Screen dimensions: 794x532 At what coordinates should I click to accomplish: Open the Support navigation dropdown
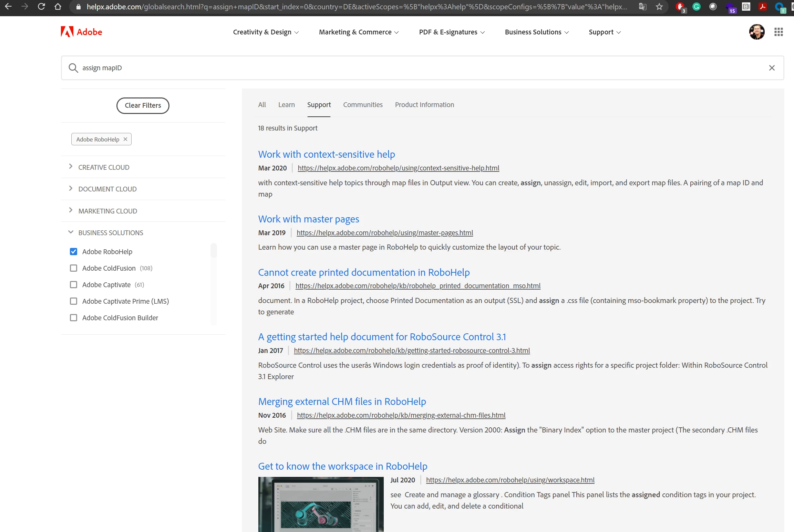click(605, 32)
